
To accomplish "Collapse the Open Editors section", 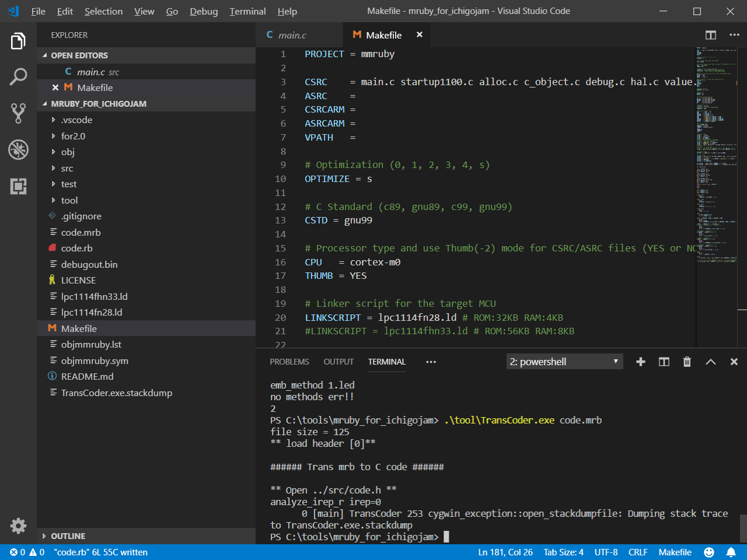I will (79, 55).
